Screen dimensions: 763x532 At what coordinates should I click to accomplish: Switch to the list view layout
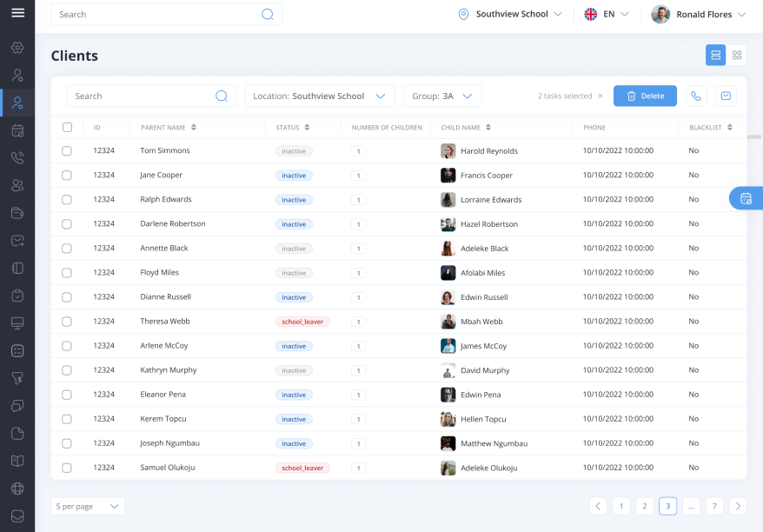tap(715, 55)
